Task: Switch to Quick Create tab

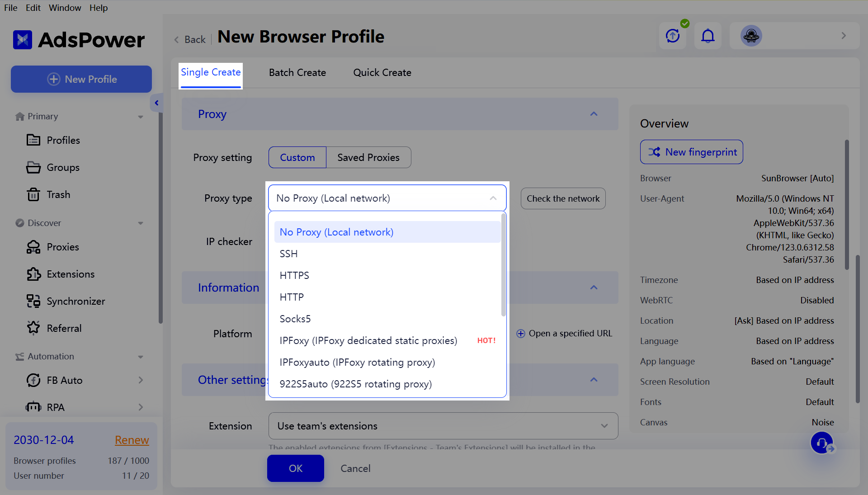Action: point(382,72)
